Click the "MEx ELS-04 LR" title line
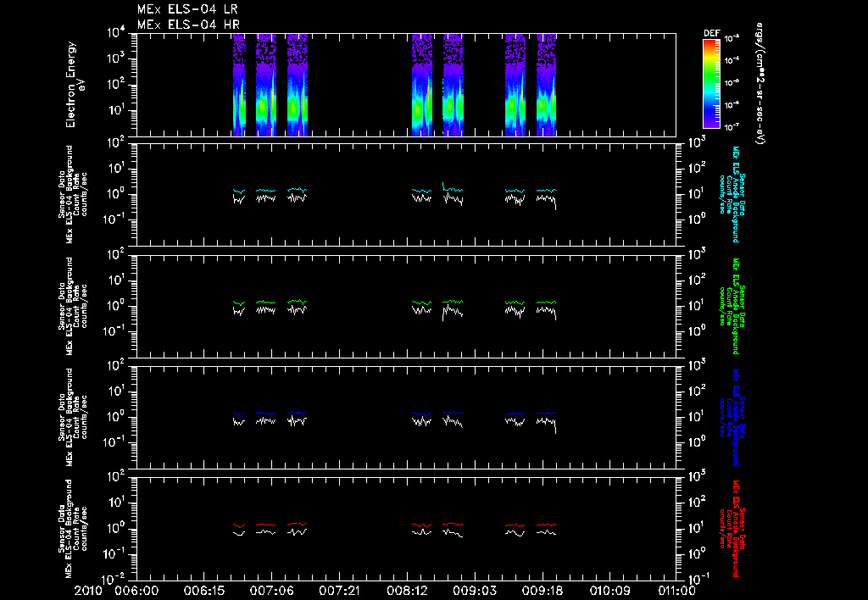This screenshot has width=868, height=600. [187, 9]
